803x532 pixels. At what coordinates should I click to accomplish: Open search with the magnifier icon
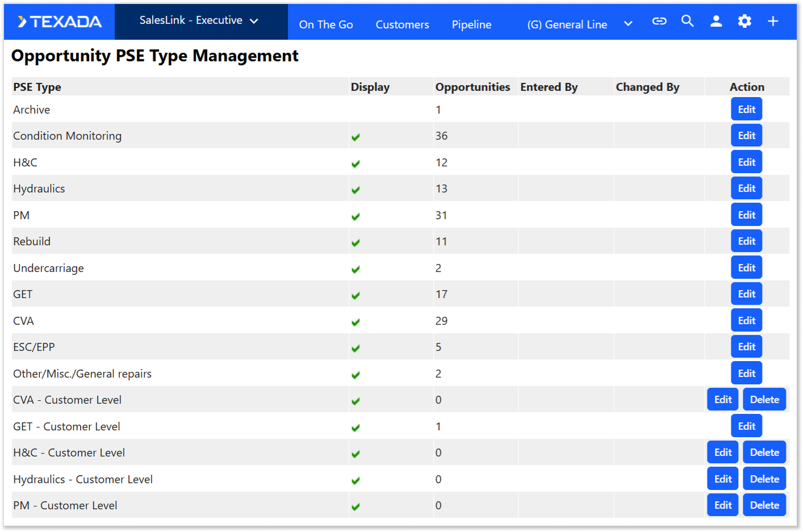[x=687, y=22]
